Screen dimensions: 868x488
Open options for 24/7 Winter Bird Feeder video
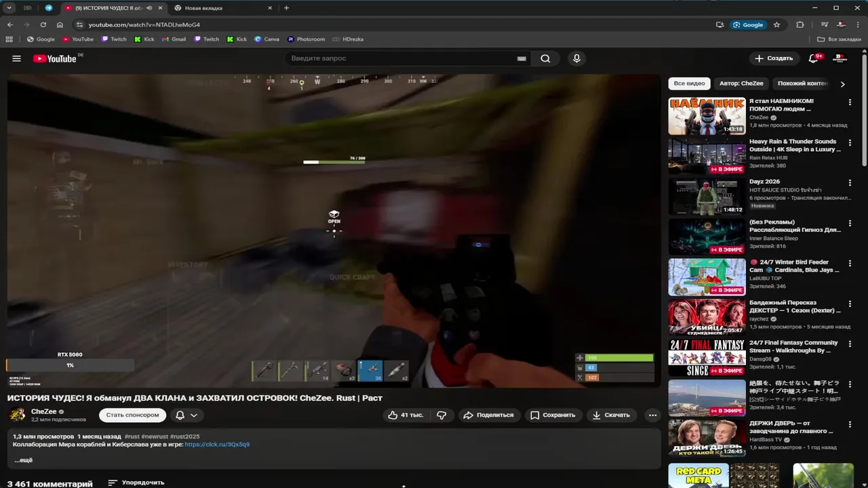point(850,263)
